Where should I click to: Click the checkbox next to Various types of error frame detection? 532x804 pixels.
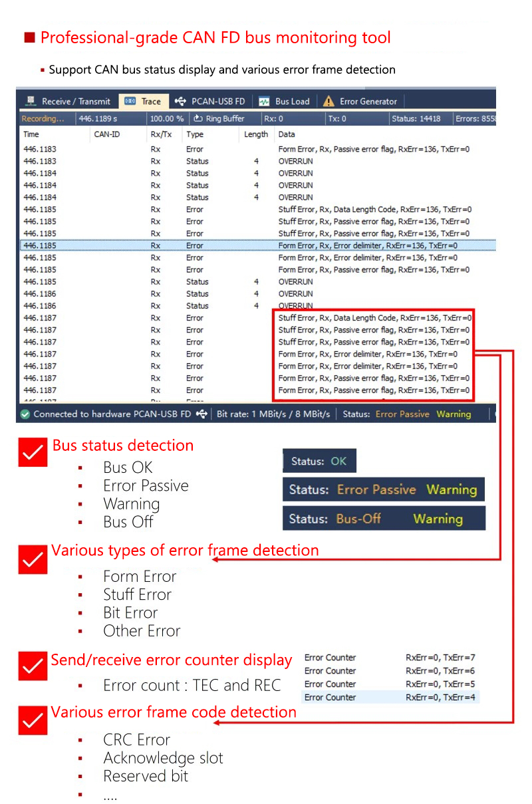point(33,559)
